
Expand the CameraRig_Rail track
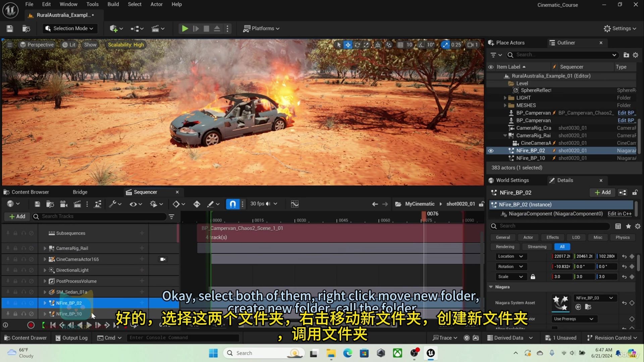[x=45, y=248]
